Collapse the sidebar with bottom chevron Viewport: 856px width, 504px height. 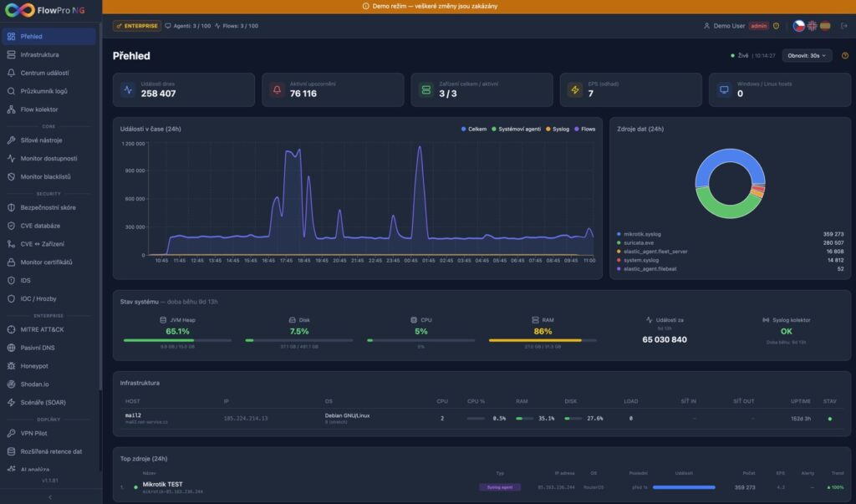[x=50, y=497]
